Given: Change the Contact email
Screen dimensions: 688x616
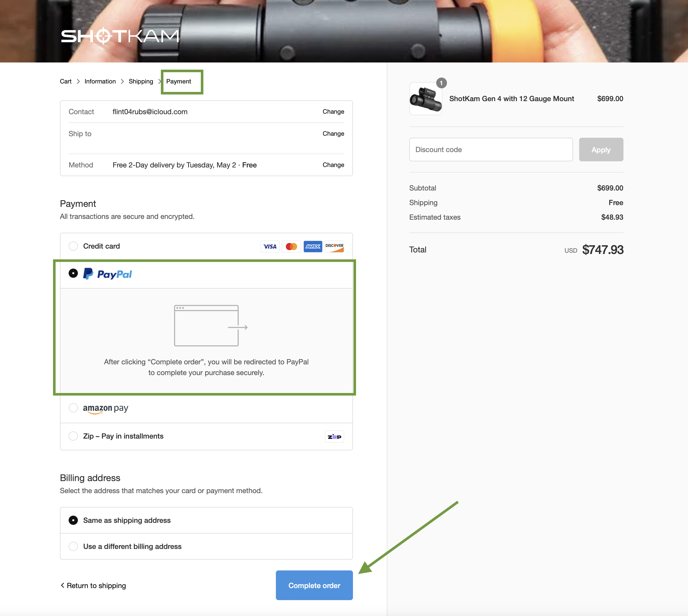Looking at the screenshot, I should pos(333,112).
